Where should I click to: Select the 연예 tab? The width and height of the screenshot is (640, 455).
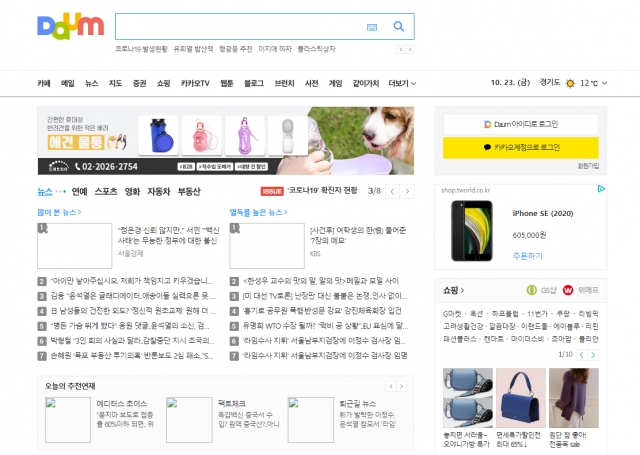tap(80, 191)
